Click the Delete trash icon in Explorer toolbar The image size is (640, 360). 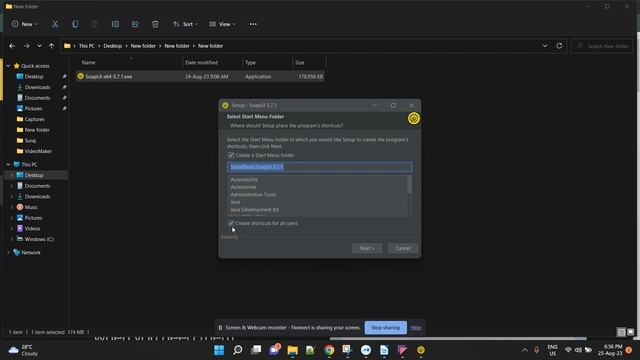tap(155, 24)
